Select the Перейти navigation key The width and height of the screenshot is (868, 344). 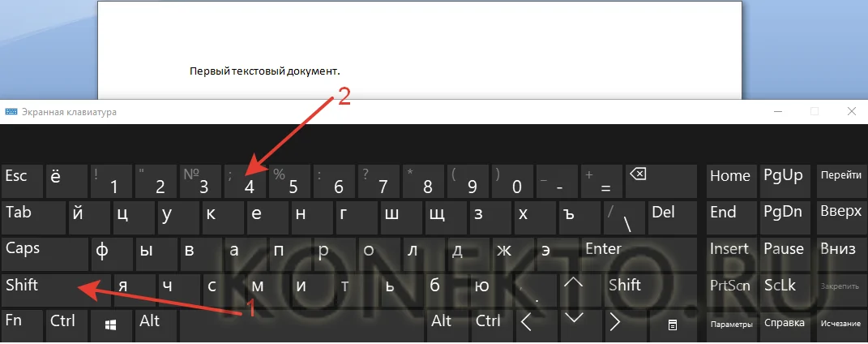840,181
